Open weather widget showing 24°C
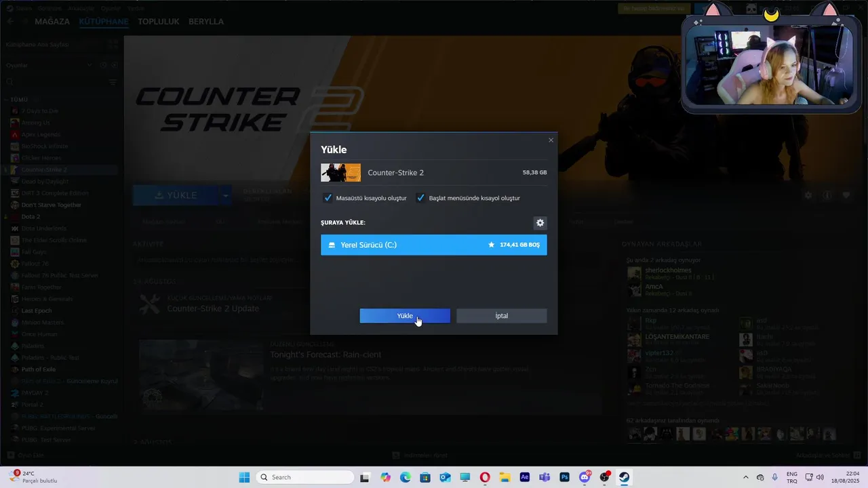This screenshot has width=868, height=488. (x=34, y=477)
